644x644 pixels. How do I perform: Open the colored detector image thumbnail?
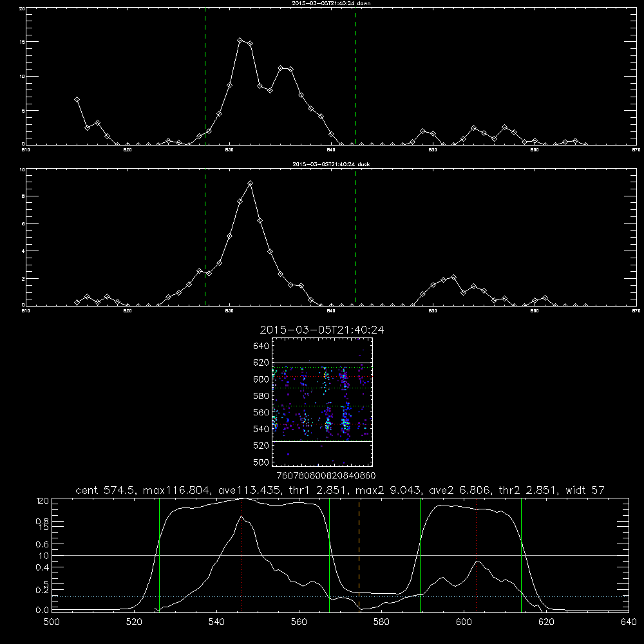[322, 402]
